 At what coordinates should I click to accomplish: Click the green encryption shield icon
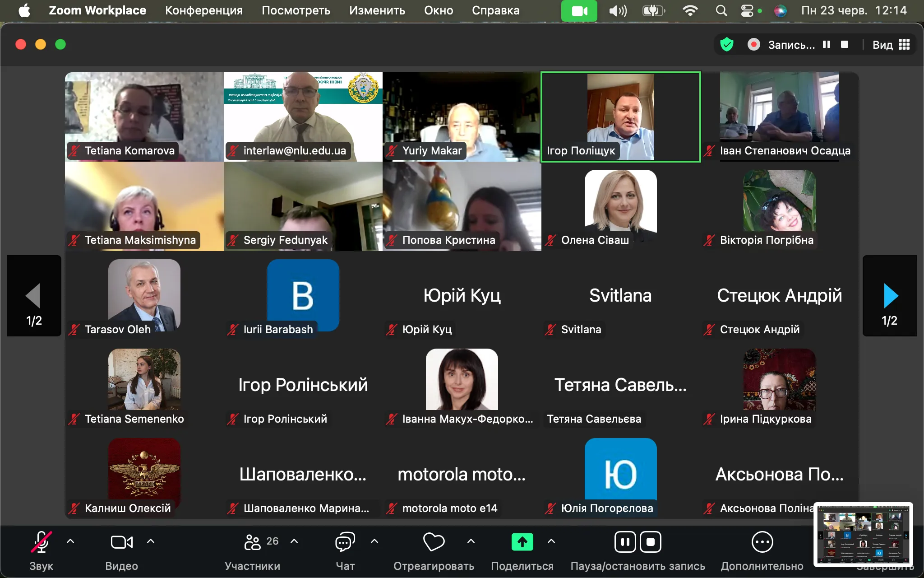coord(726,44)
